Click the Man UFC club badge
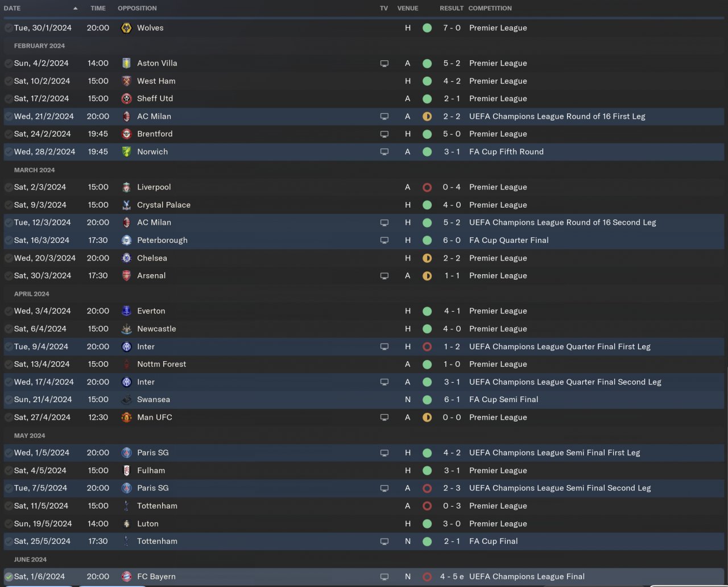728x587 pixels. pyautogui.click(x=127, y=417)
